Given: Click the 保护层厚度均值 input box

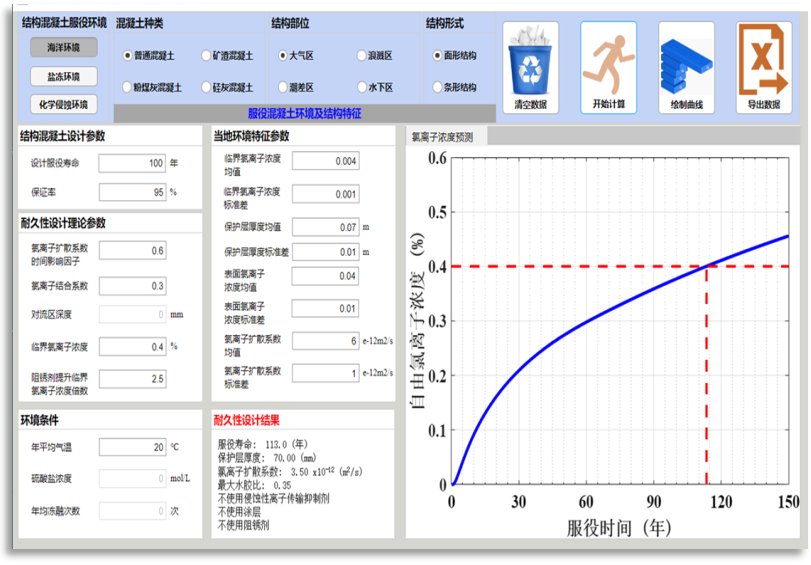Looking at the screenshot, I should click(x=325, y=227).
